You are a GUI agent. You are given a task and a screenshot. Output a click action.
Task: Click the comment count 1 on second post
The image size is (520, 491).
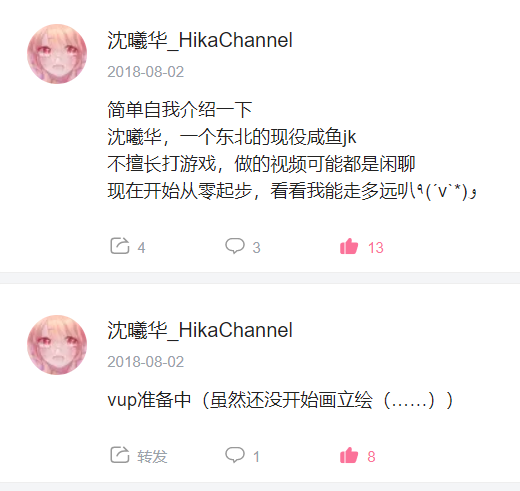256,457
